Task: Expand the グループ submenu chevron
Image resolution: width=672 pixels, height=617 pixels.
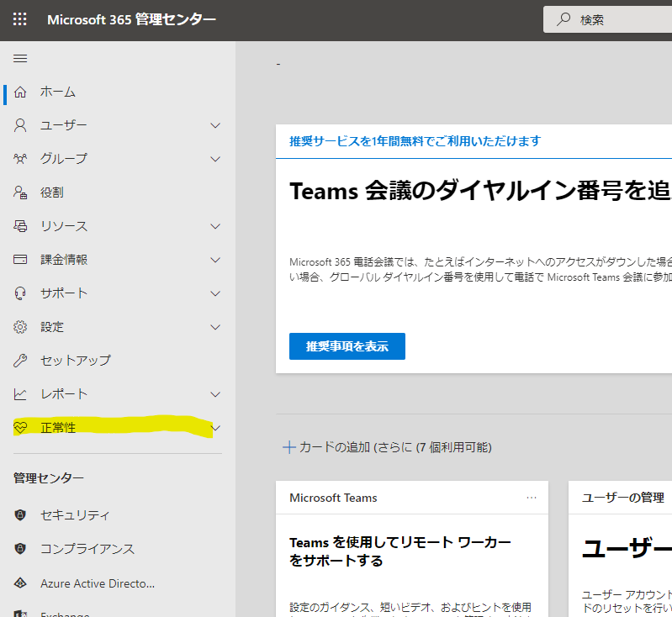Action: 215,159
